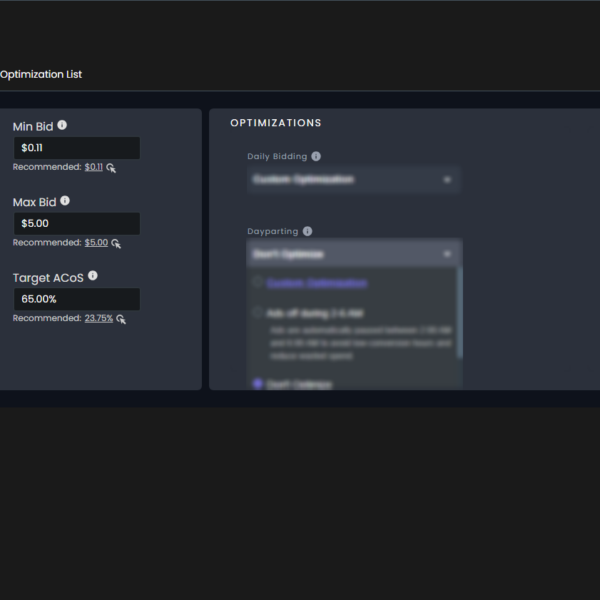The image size is (600, 600).
Task: Open the Daily Bidding dropdown
Action: [x=350, y=180]
